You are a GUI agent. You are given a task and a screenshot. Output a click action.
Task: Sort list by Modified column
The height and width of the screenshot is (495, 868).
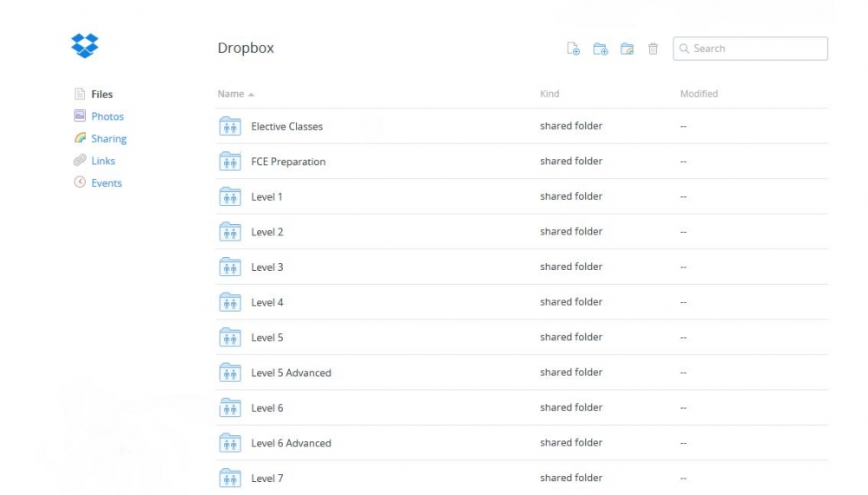click(699, 94)
